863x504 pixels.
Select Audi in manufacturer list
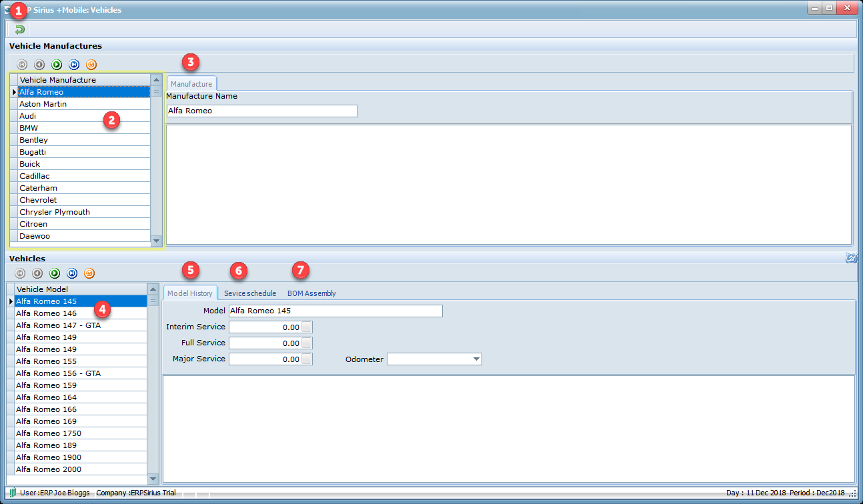pyautogui.click(x=84, y=116)
